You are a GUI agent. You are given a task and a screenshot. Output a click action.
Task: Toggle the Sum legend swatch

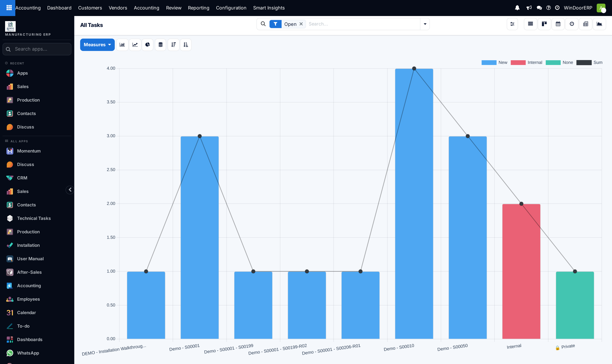click(x=584, y=63)
